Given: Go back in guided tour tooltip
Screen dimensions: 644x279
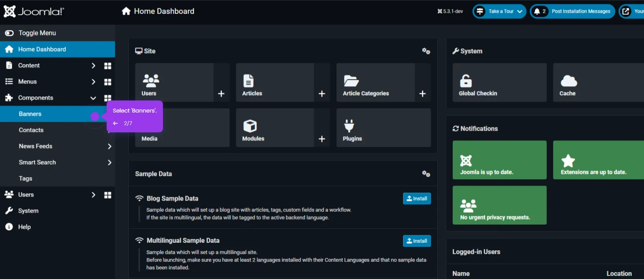Looking at the screenshot, I should 115,124.
